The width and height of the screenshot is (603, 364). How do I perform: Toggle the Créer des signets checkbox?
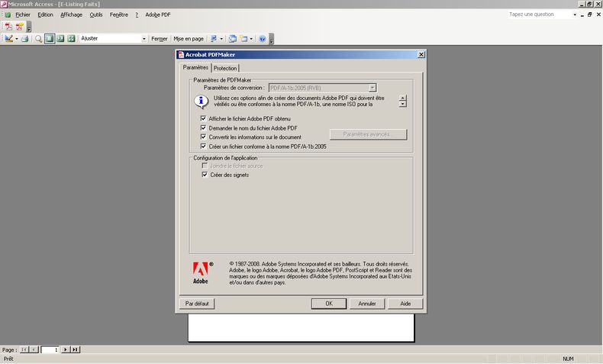coord(205,175)
